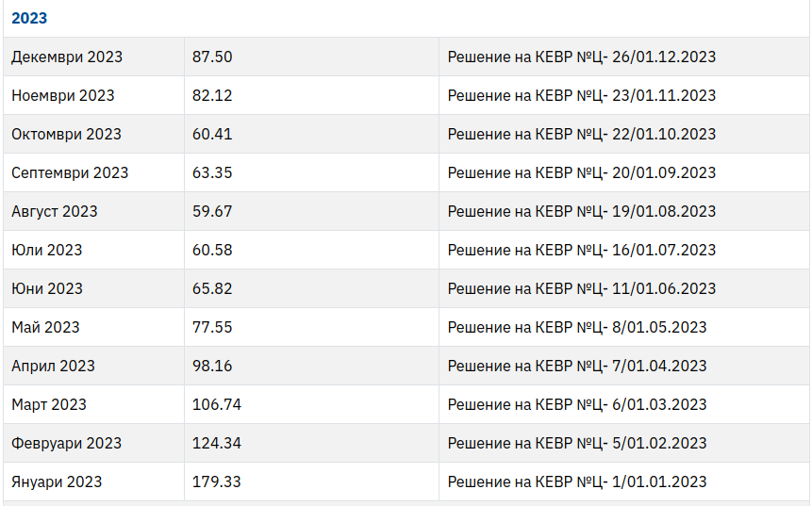
Task: Click the 2023 year heading
Action: 29,18
